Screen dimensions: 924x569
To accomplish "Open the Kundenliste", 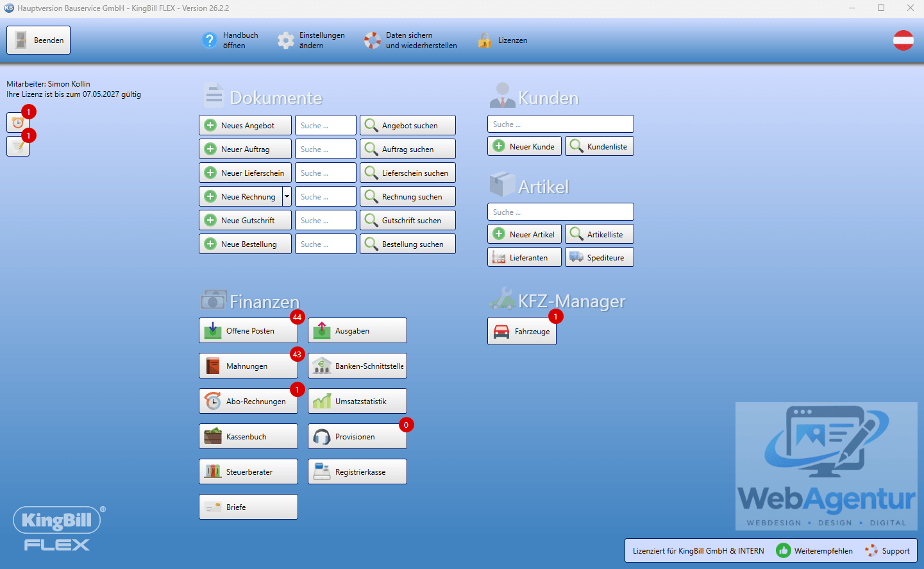I will (600, 146).
